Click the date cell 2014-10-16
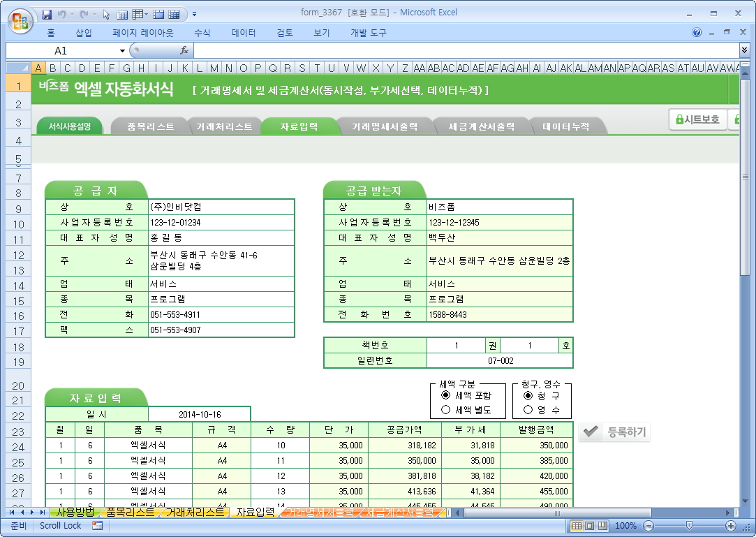 click(200, 415)
